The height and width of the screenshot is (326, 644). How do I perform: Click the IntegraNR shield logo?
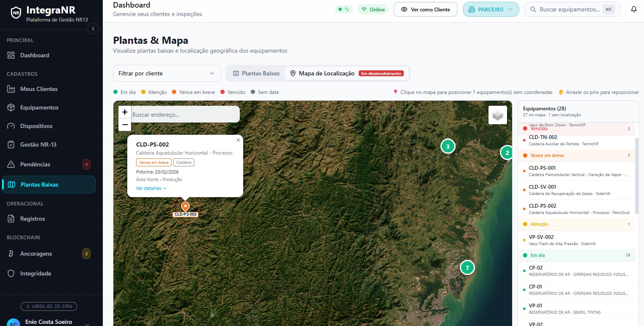(x=16, y=13)
